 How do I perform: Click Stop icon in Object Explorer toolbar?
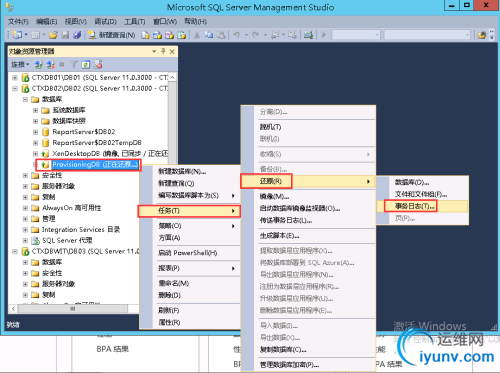[x=62, y=64]
